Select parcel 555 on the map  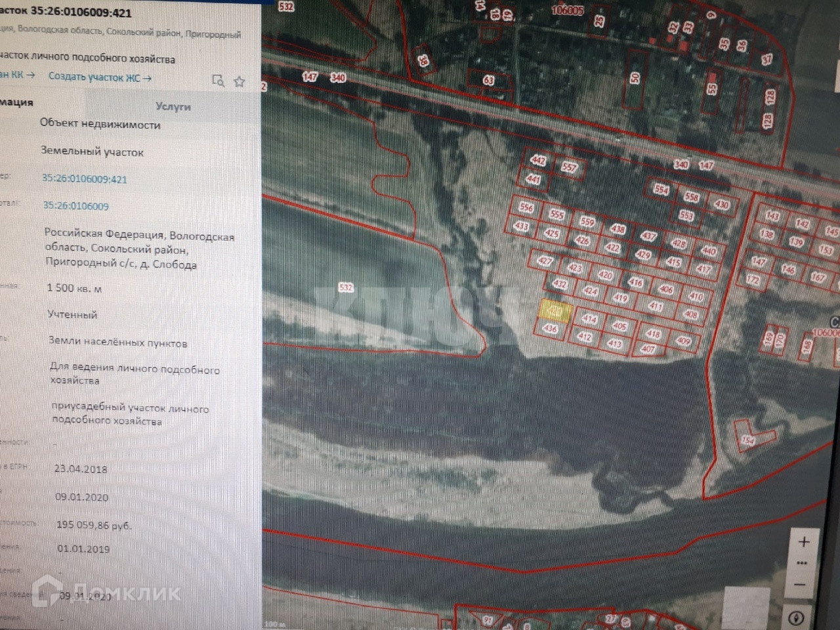[x=557, y=215]
